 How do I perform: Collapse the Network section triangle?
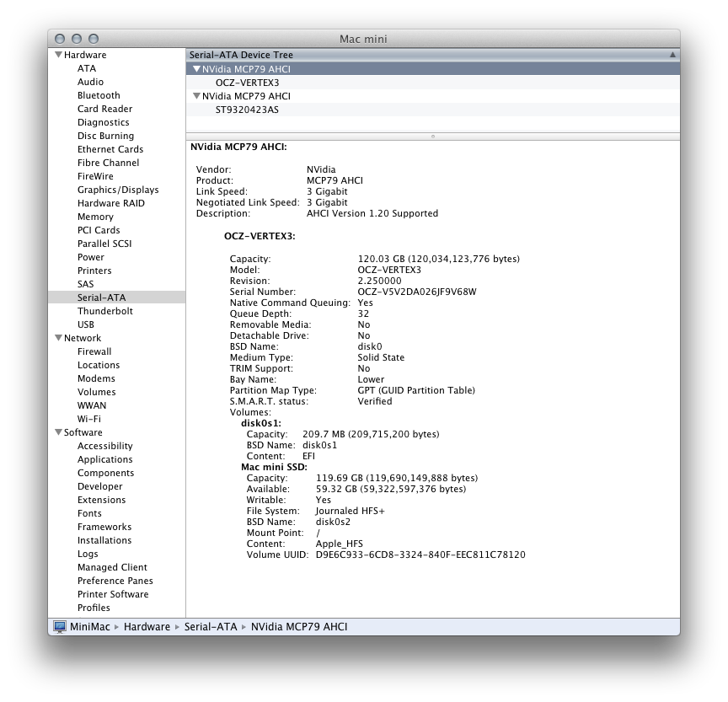(58, 338)
